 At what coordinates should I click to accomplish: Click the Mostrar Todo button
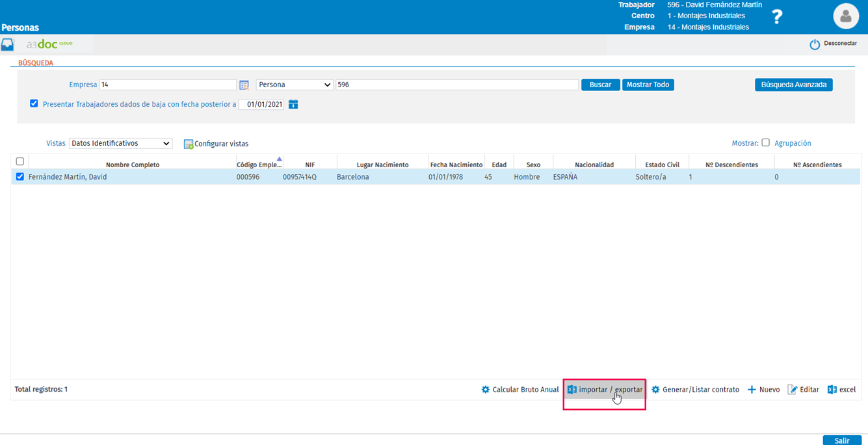648,85
